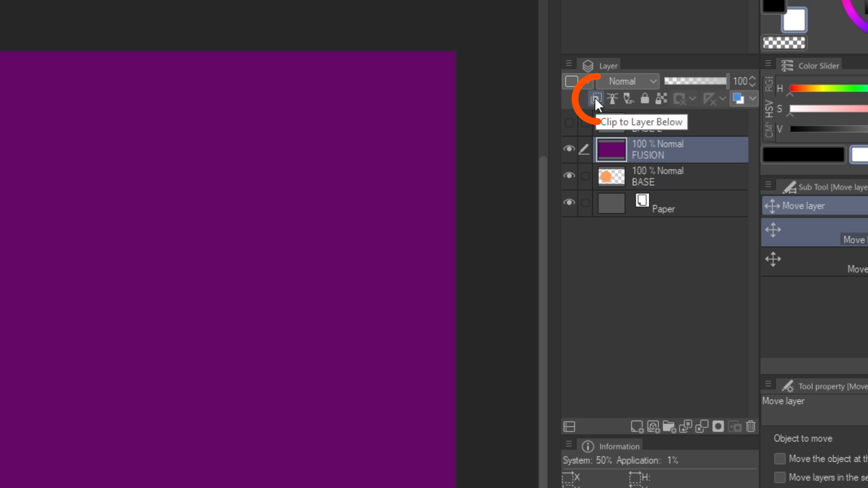Hide the BASE layer eye icon

pyautogui.click(x=569, y=176)
